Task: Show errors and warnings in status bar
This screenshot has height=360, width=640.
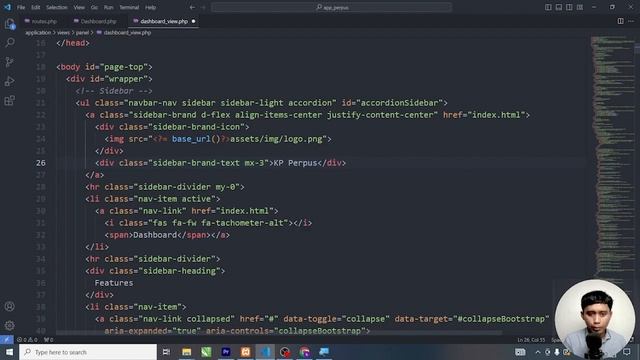Action: click(27, 340)
